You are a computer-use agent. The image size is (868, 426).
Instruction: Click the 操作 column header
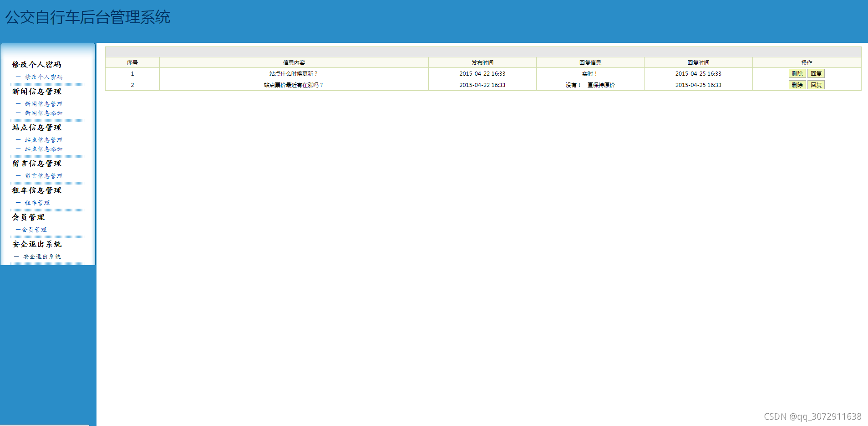coord(807,62)
